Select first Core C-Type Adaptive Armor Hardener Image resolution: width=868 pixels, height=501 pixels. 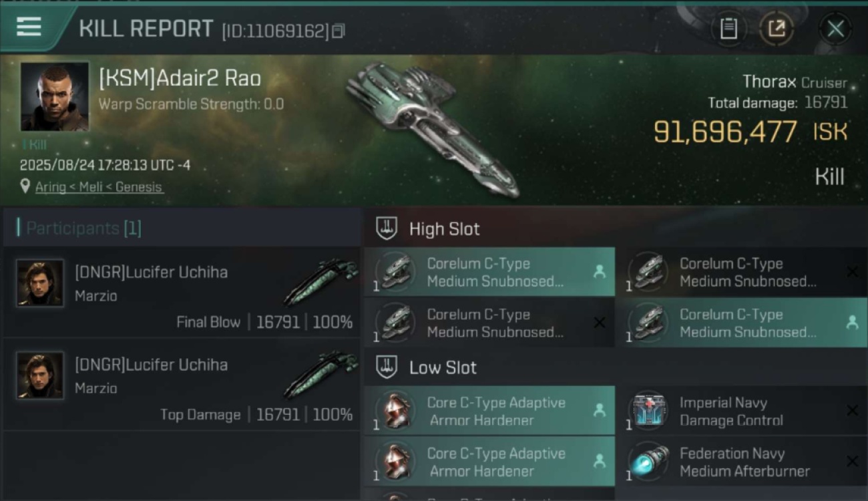tap(489, 411)
